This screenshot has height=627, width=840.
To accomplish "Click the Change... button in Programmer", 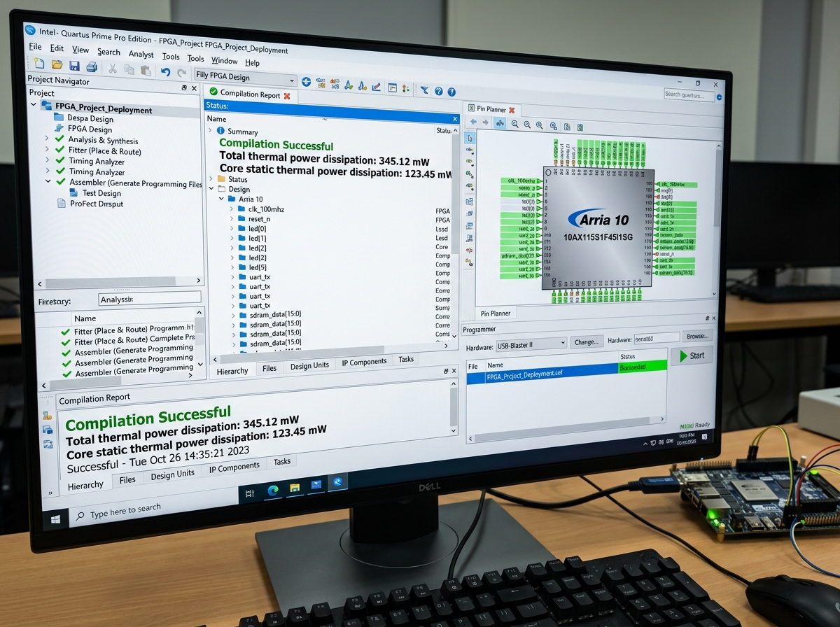I will tap(587, 342).
